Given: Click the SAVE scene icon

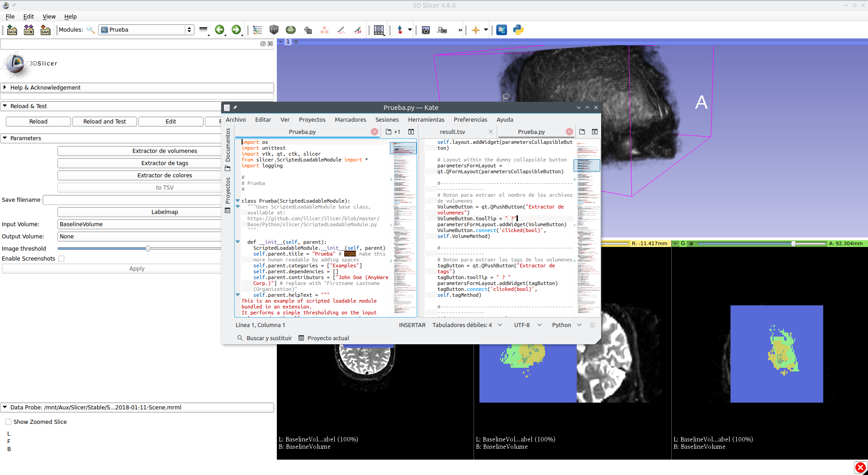Looking at the screenshot, I should point(46,30).
